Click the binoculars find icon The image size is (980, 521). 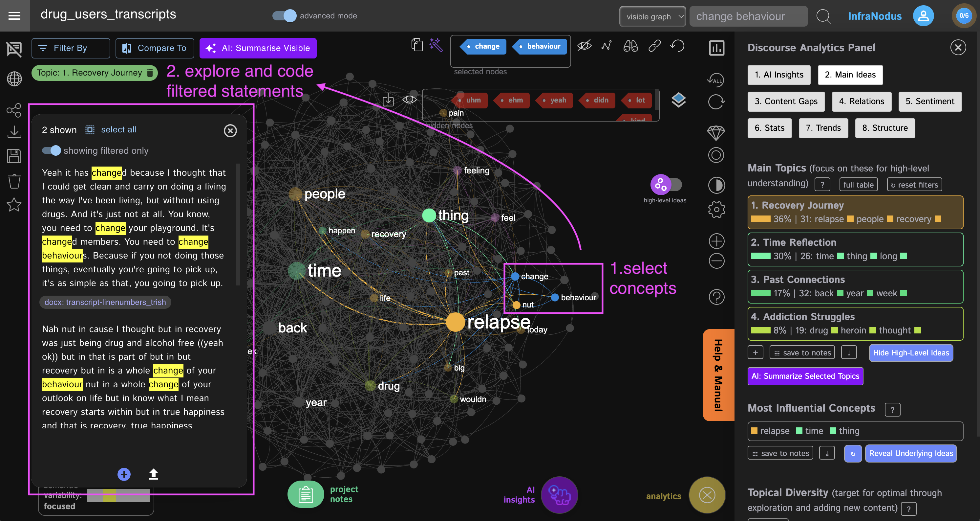(630, 46)
